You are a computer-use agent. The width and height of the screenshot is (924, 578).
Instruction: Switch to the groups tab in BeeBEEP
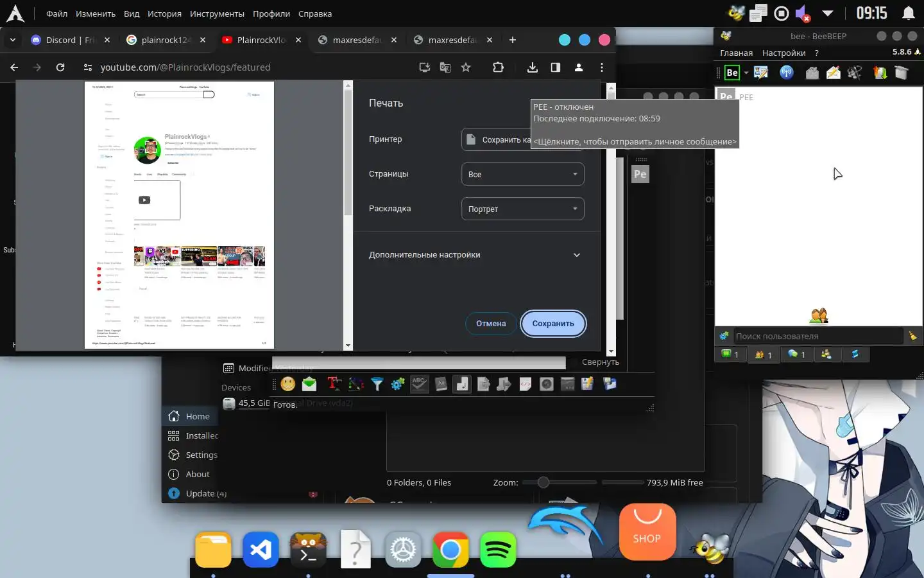click(x=826, y=354)
